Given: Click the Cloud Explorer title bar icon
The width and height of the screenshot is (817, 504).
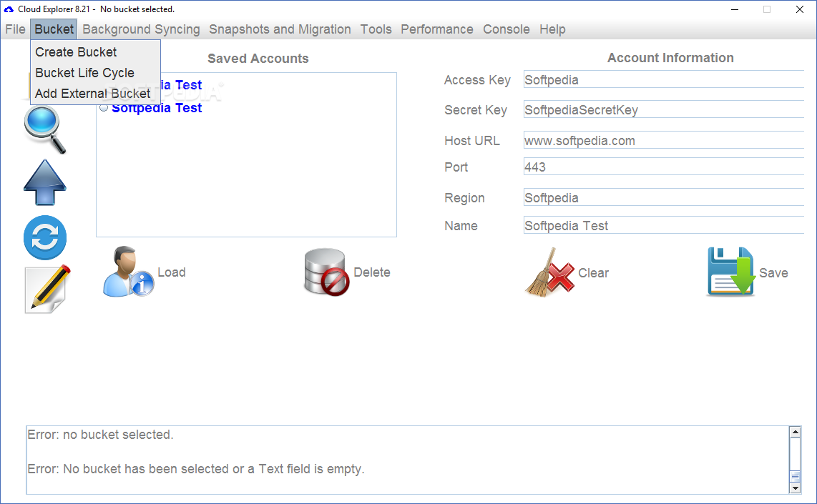Looking at the screenshot, I should pyautogui.click(x=9, y=9).
